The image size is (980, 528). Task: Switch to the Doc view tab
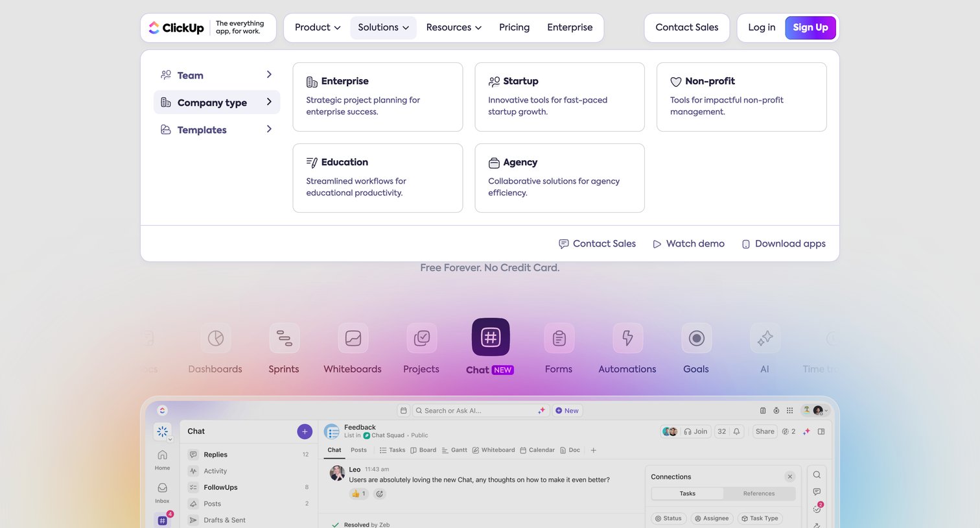click(570, 450)
